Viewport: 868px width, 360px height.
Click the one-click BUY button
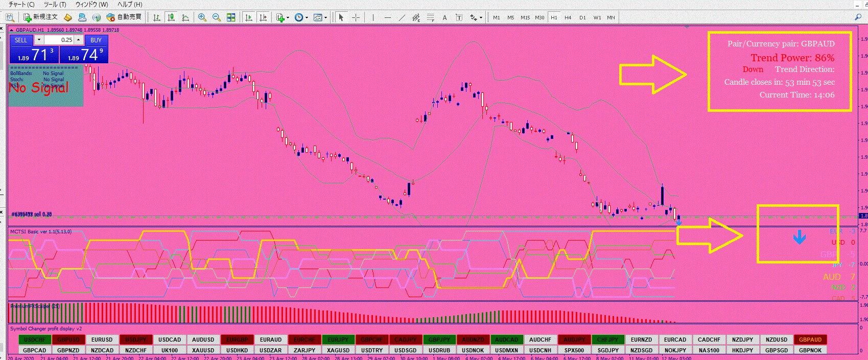pos(96,40)
